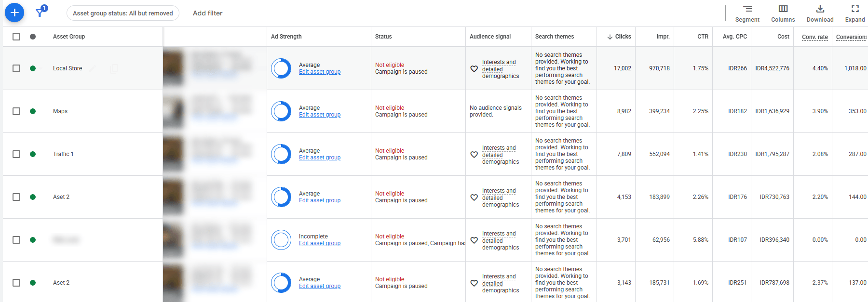Click the blue plus create button
Screen dimensions: 868x302
pos(14,13)
